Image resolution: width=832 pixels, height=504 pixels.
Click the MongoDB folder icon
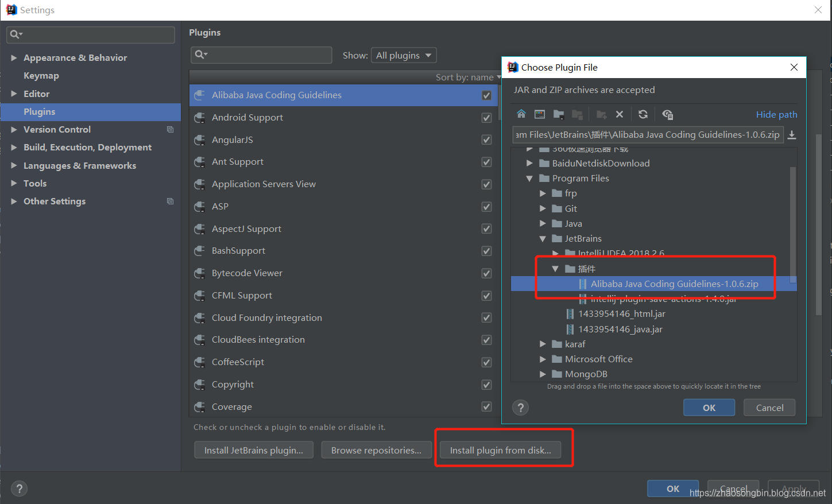click(x=556, y=374)
